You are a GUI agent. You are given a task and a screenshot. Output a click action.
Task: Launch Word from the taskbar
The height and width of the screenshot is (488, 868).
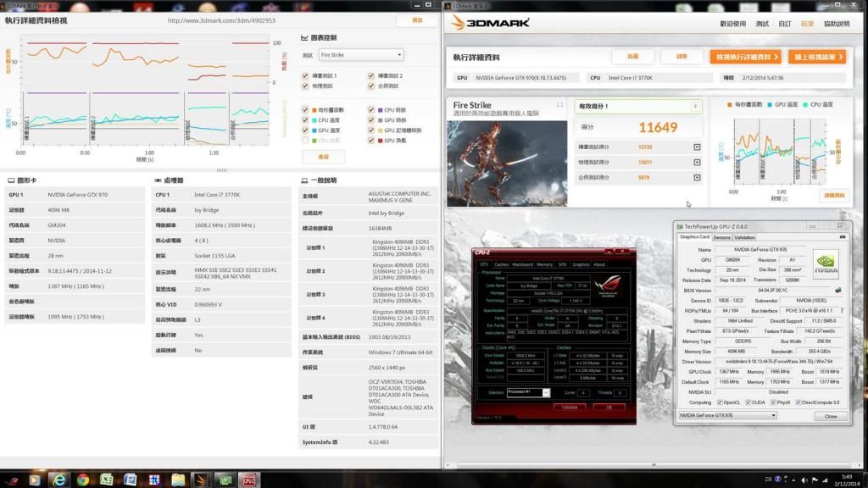pos(131,480)
